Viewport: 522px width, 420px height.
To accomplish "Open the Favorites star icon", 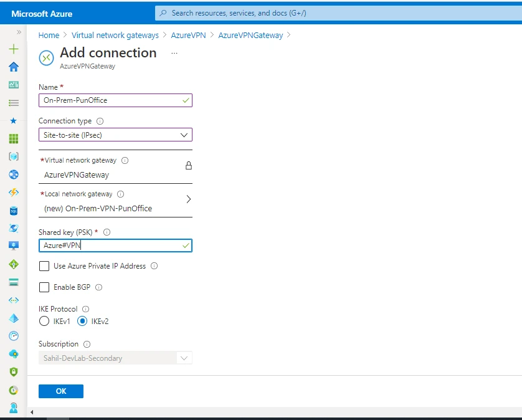I will [x=14, y=121].
